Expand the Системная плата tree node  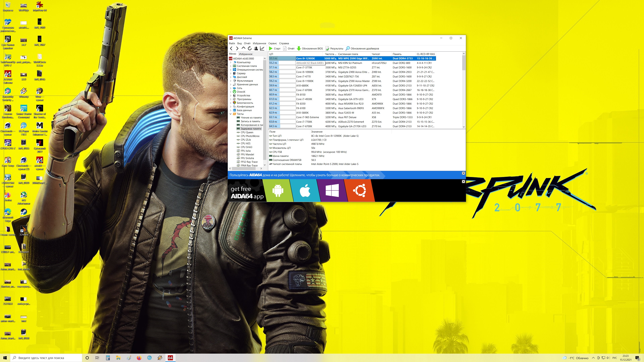pos(230,66)
